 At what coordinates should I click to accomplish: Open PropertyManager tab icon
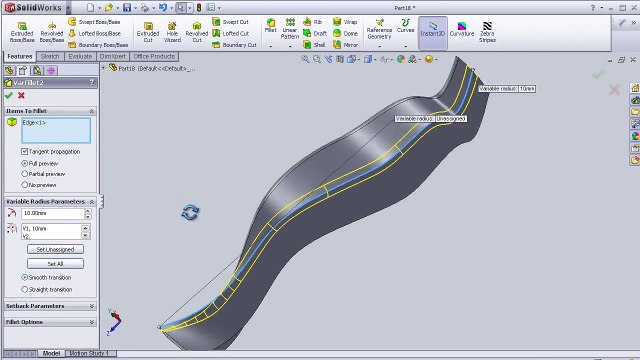(23, 71)
